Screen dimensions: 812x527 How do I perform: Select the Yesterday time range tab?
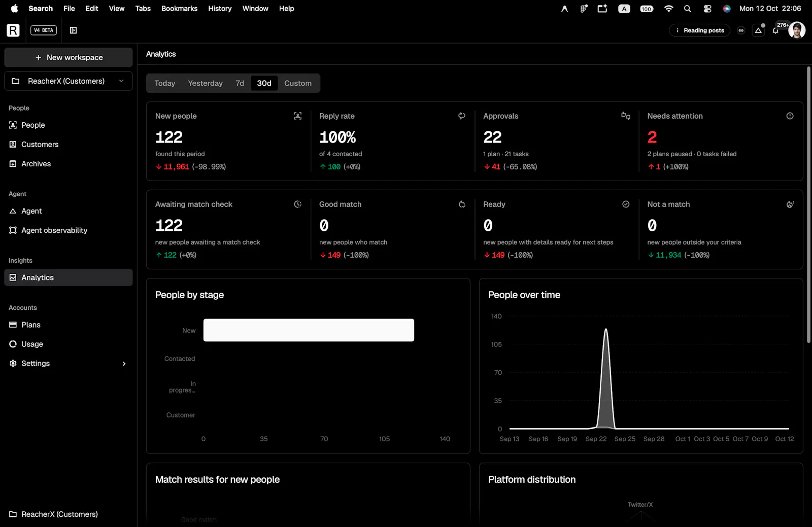point(205,83)
